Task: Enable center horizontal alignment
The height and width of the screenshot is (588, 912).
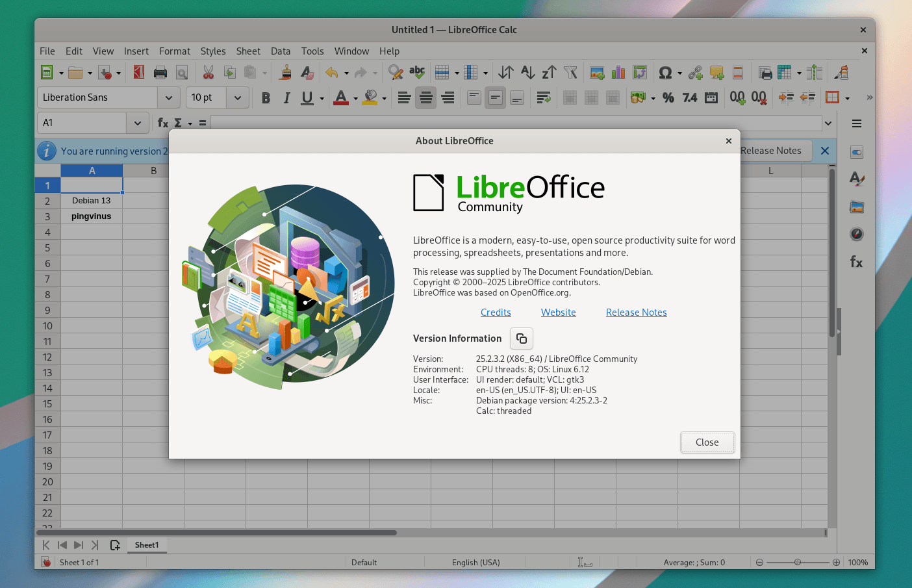Action: [425, 98]
